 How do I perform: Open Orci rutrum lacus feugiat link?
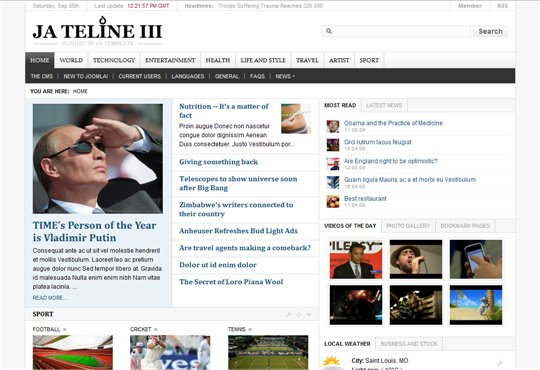(x=377, y=142)
